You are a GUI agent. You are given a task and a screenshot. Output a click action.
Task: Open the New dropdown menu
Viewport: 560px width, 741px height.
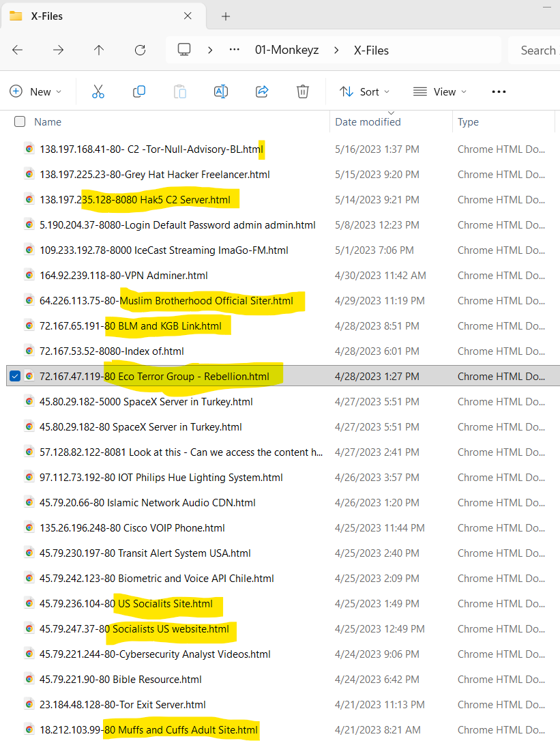[36, 91]
